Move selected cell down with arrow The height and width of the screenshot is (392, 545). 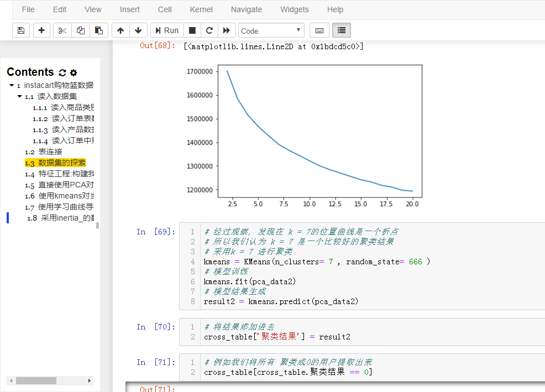(138, 30)
